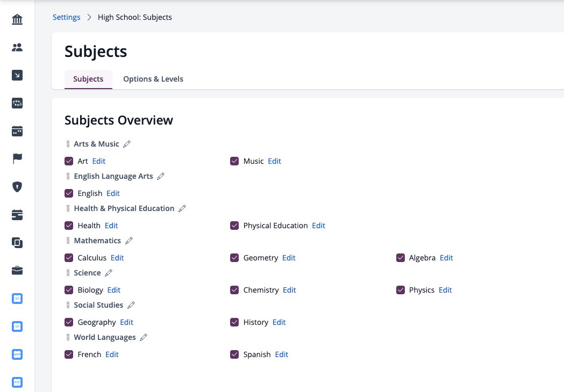
Task: Toggle the Physics checkbox
Action: (401, 290)
